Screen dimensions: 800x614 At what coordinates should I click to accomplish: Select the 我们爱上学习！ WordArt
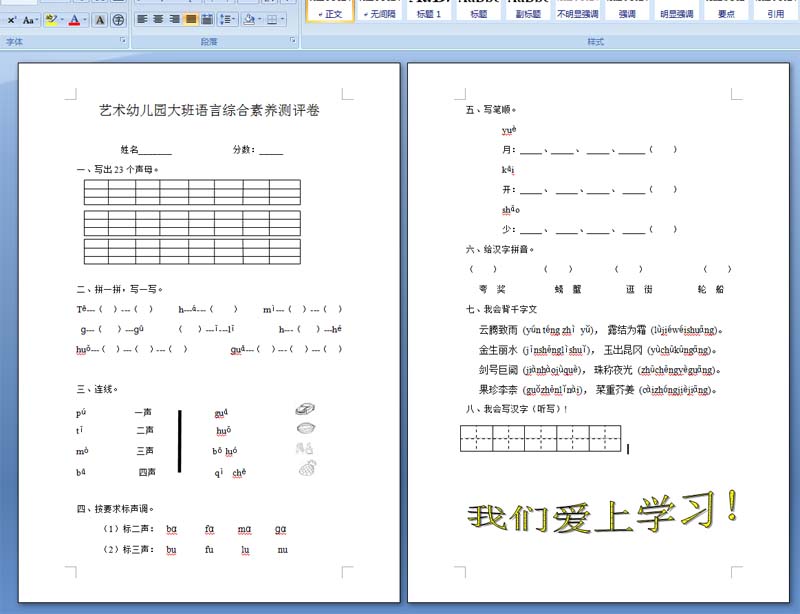click(x=603, y=512)
